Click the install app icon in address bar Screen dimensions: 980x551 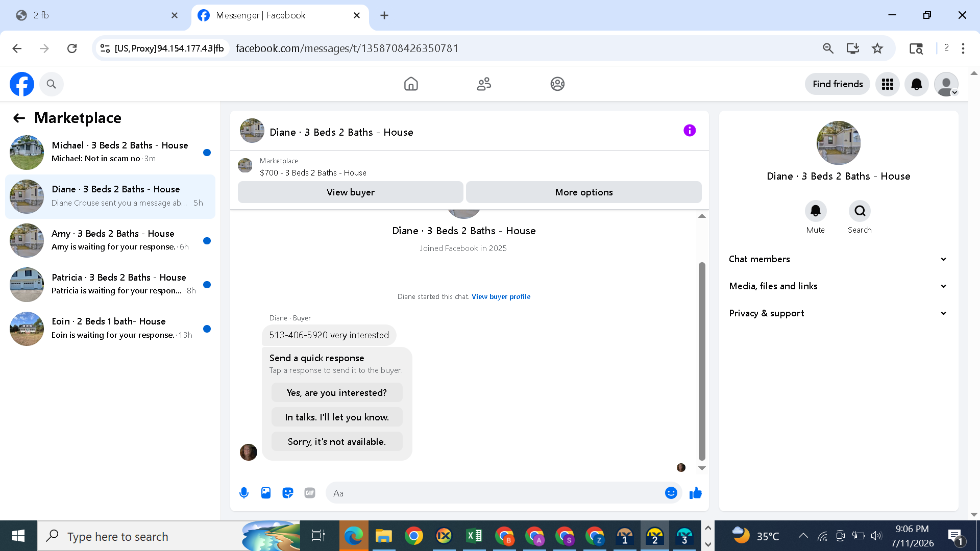click(853, 48)
